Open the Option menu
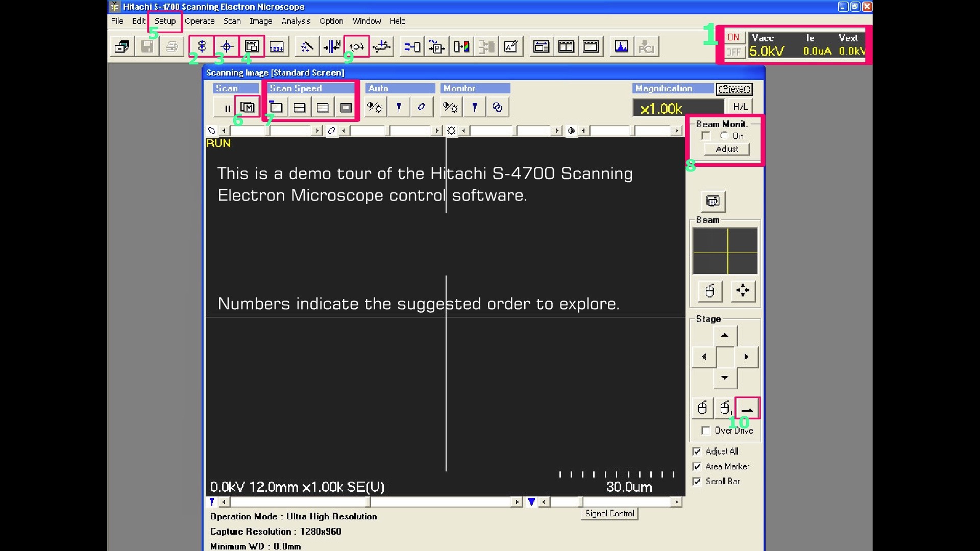 pos(331,21)
